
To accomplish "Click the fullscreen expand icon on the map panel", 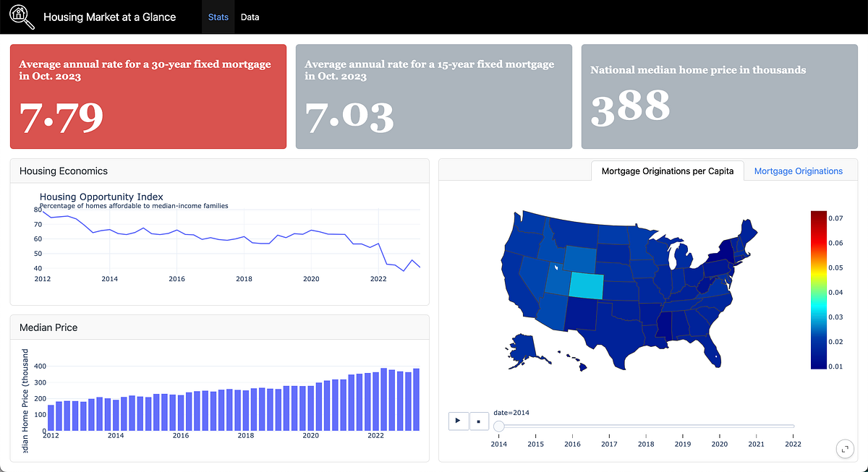I will coord(845,448).
